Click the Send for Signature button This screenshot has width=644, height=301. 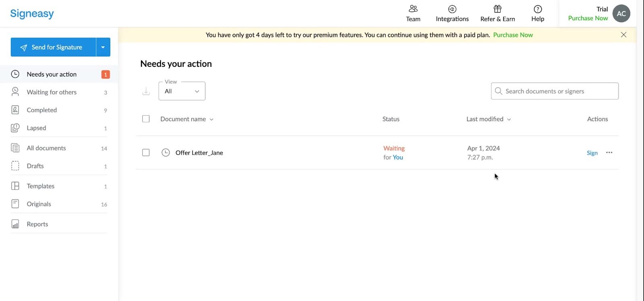(53, 47)
